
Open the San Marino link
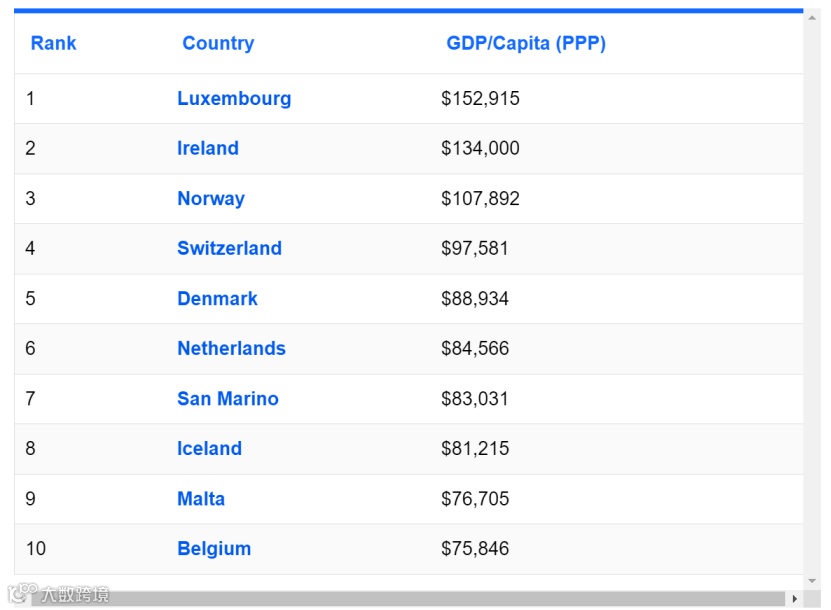[228, 398]
